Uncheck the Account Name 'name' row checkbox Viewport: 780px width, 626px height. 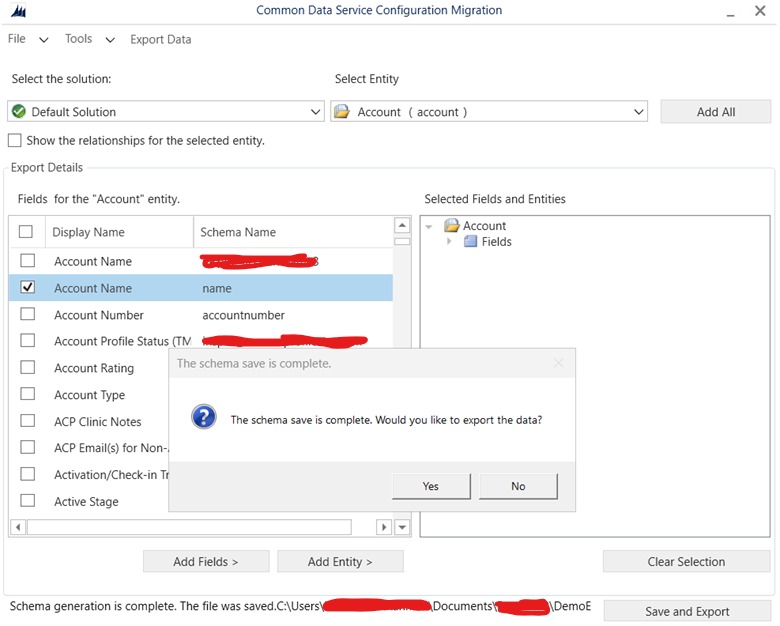coord(28,287)
